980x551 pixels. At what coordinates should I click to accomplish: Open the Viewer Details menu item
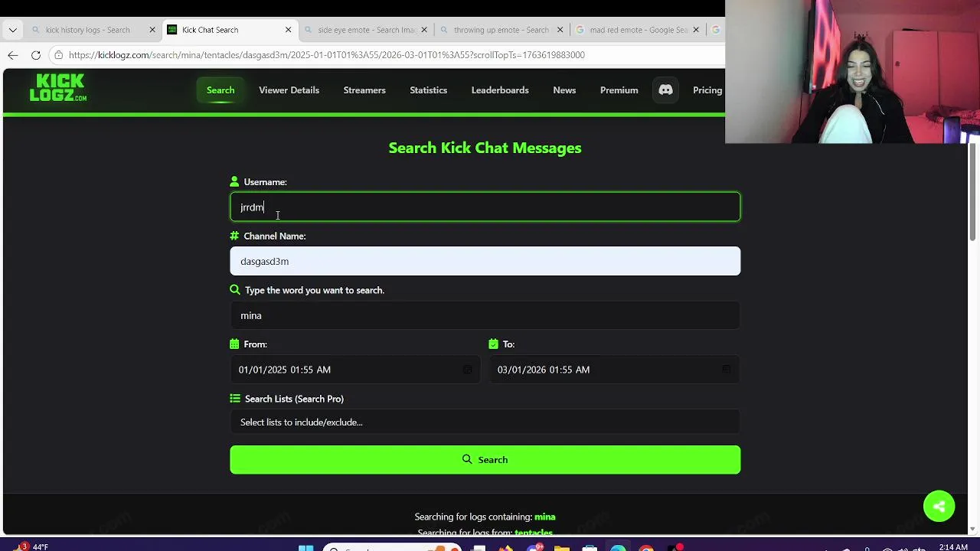[289, 90]
